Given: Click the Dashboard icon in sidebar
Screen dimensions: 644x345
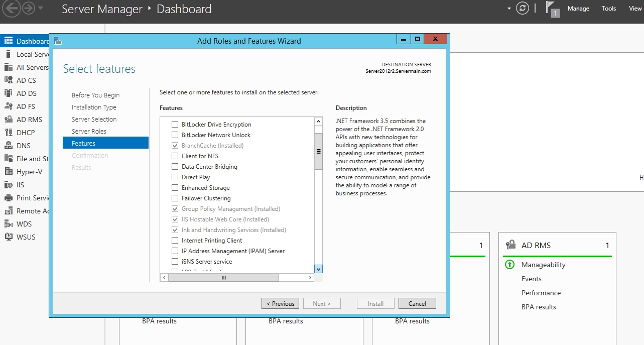Looking at the screenshot, I should (9, 41).
